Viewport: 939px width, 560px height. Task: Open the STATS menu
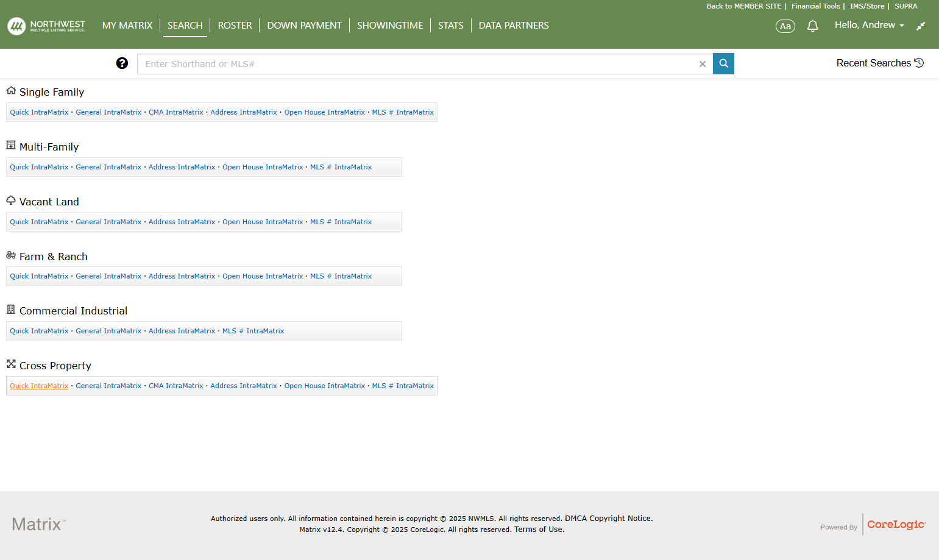pyautogui.click(x=451, y=26)
